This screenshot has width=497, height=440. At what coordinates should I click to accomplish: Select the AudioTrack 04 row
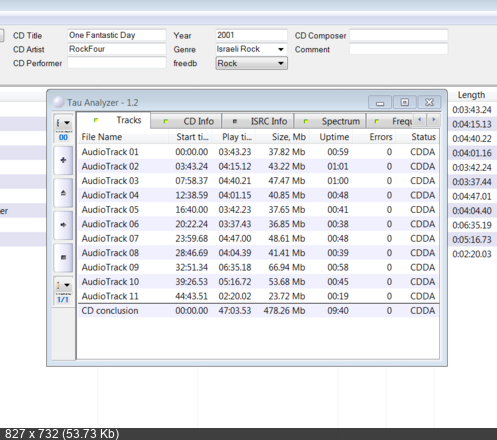258,195
